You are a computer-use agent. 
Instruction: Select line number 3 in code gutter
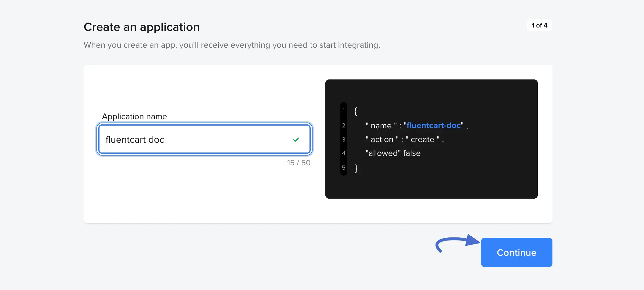tap(343, 139)
